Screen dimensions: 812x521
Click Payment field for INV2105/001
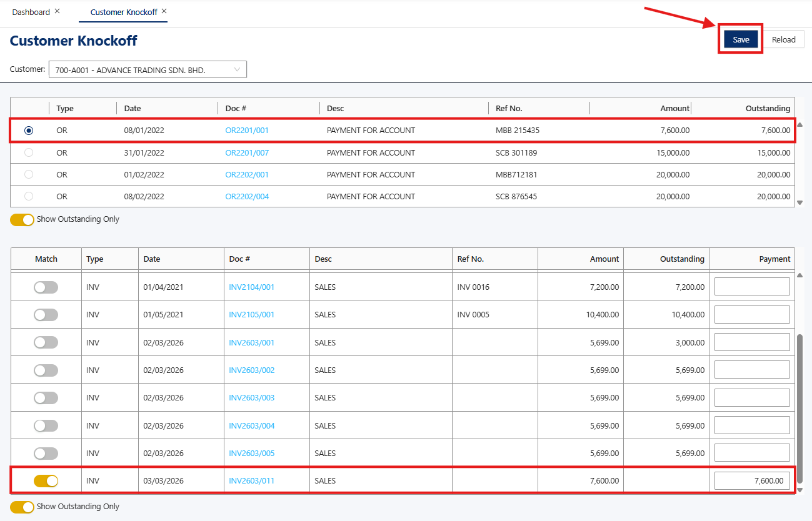pyautogui.click(x=752, y=314)
